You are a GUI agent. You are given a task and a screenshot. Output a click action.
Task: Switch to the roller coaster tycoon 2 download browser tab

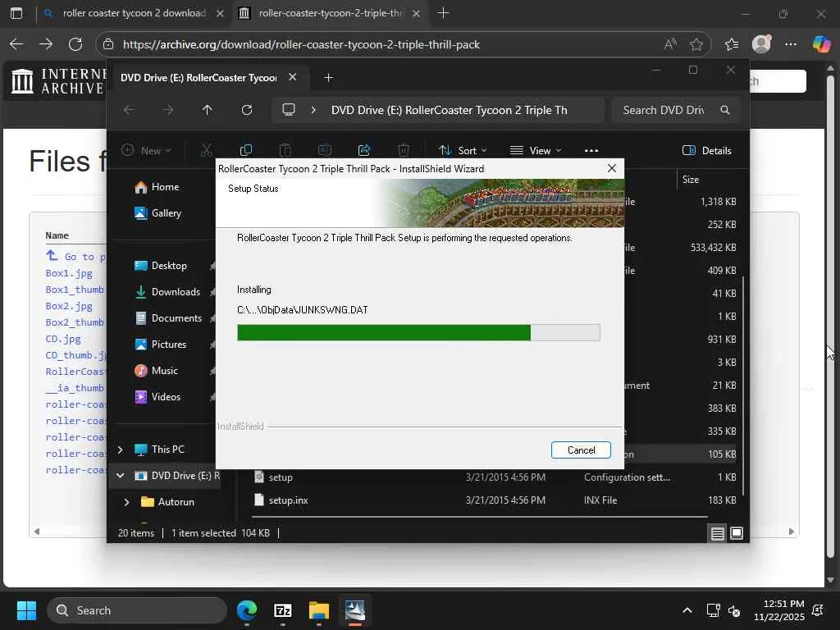(134, 13)
